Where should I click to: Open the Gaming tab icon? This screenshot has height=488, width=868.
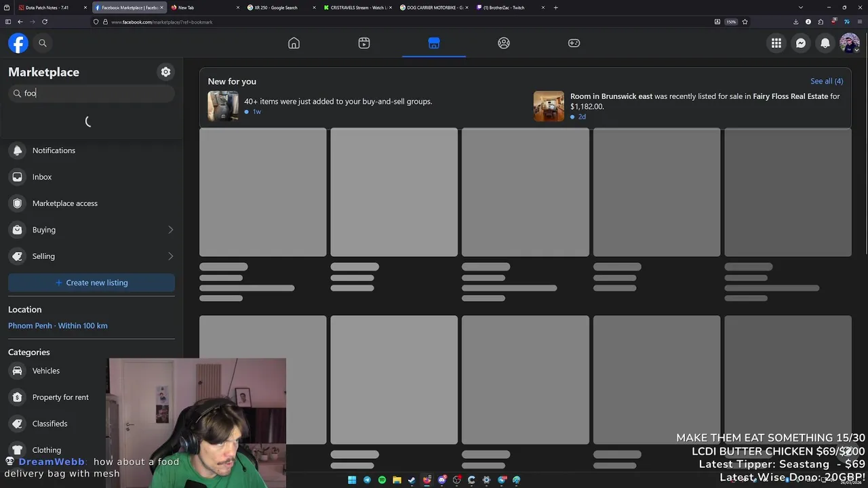[574, 43]
